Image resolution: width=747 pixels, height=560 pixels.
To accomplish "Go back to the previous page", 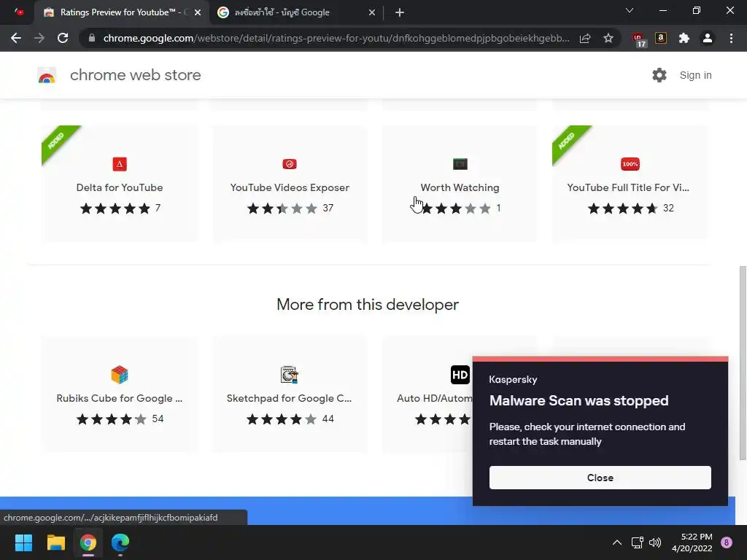I will pos(16,38).
